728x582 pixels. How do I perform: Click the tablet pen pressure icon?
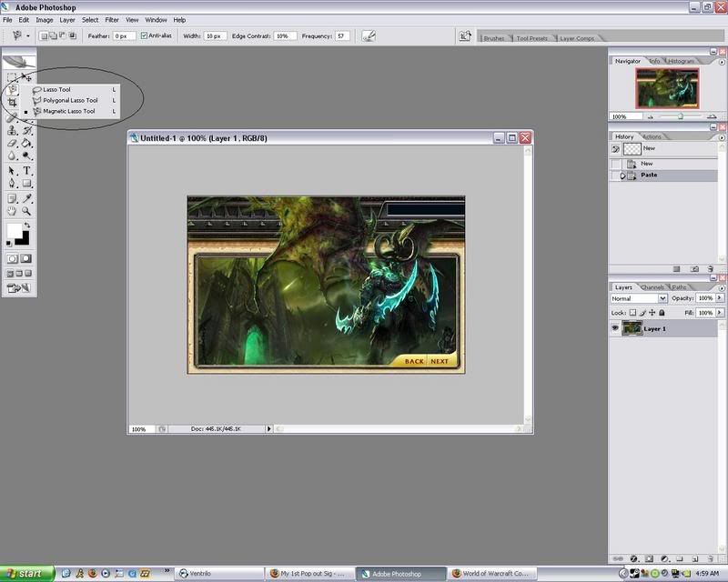click(x=369, y=35)
